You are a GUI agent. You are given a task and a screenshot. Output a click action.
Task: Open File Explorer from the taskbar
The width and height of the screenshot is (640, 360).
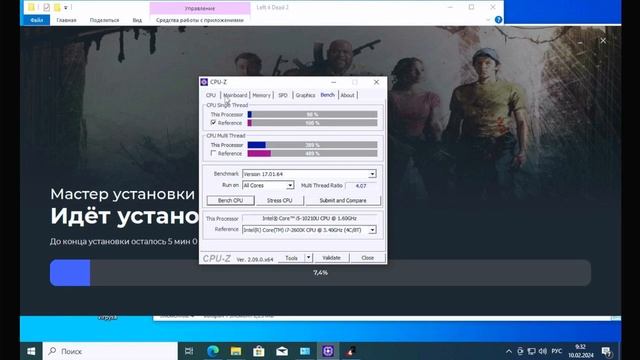(236, 351)
